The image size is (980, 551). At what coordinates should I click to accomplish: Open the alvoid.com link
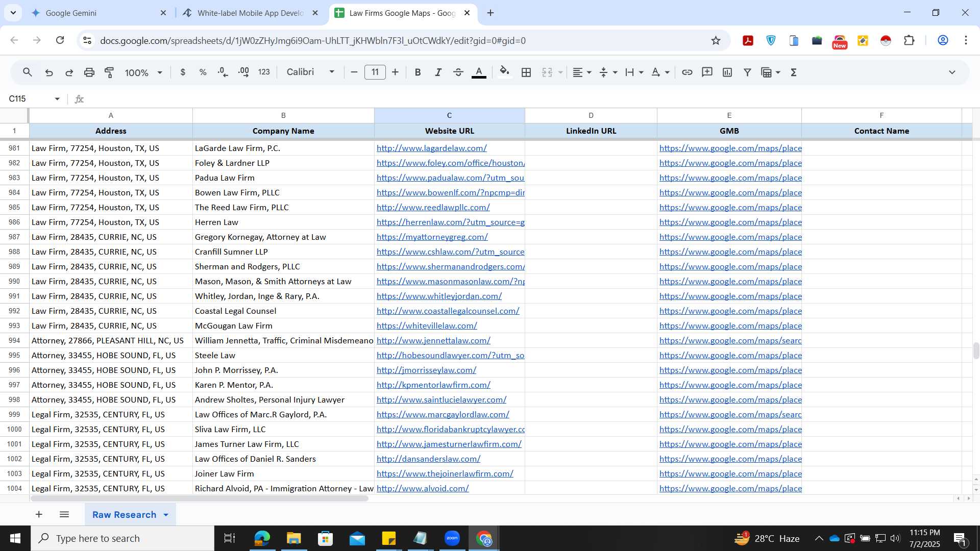423,489
